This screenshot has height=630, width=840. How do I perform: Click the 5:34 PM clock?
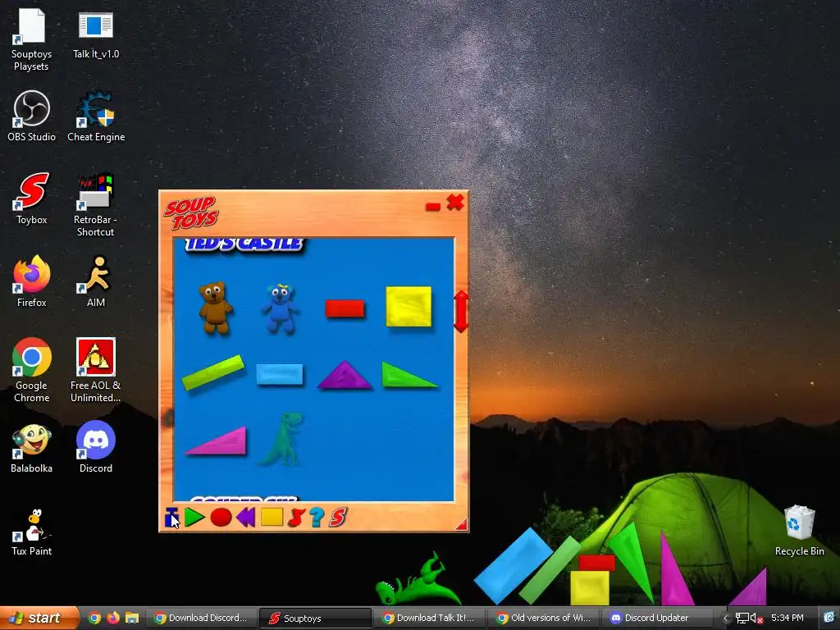click(787, 618)
